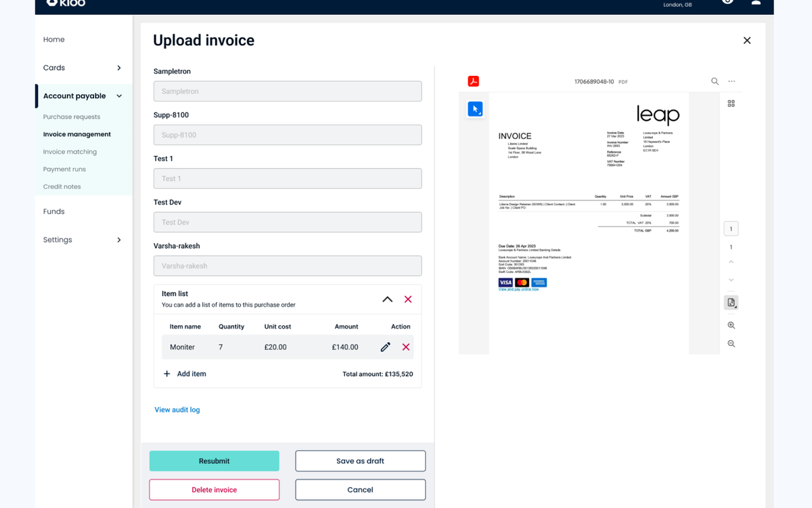Close the Upload invoice dialog
The width and height of the screenshot is (812, 508).
click(x=747, y=41)
